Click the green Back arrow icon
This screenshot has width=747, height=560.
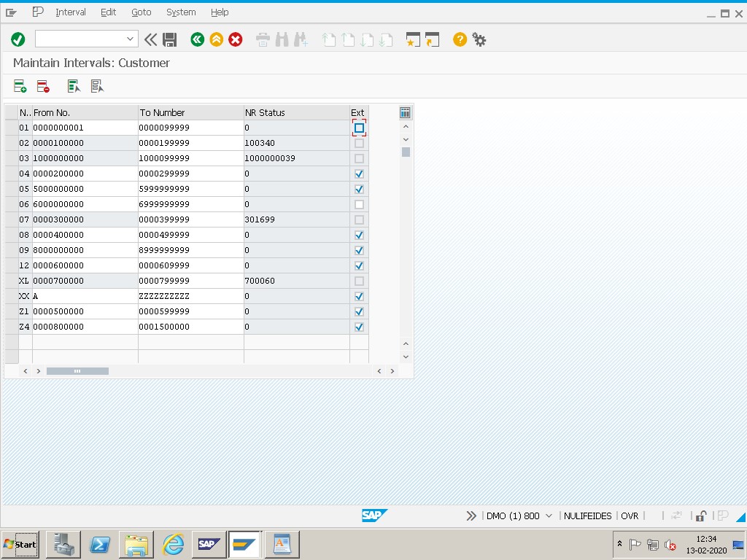(x=197, y=39)
